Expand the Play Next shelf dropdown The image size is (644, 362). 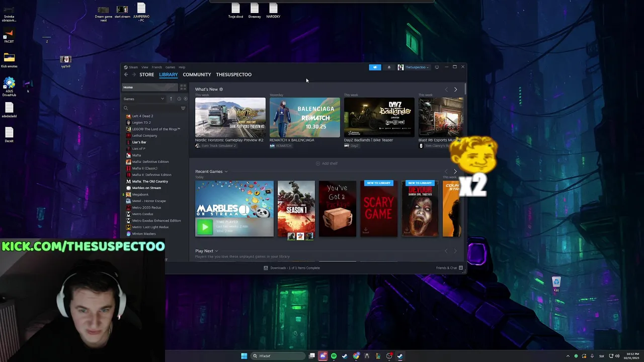click(x=216, y=251)
